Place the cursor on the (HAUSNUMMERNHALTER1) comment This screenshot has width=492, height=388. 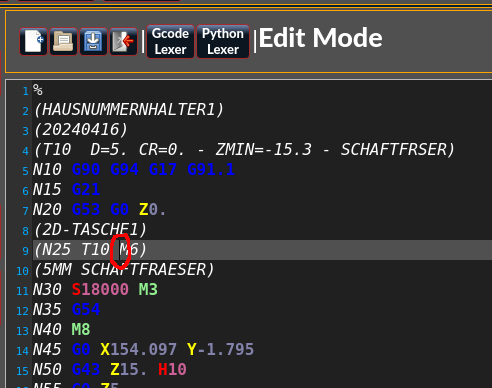129,110
